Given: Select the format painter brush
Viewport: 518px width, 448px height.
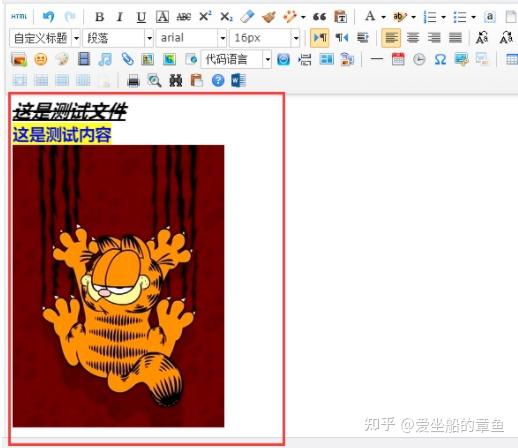Looking at the screenshot, I should coord(268,17).
